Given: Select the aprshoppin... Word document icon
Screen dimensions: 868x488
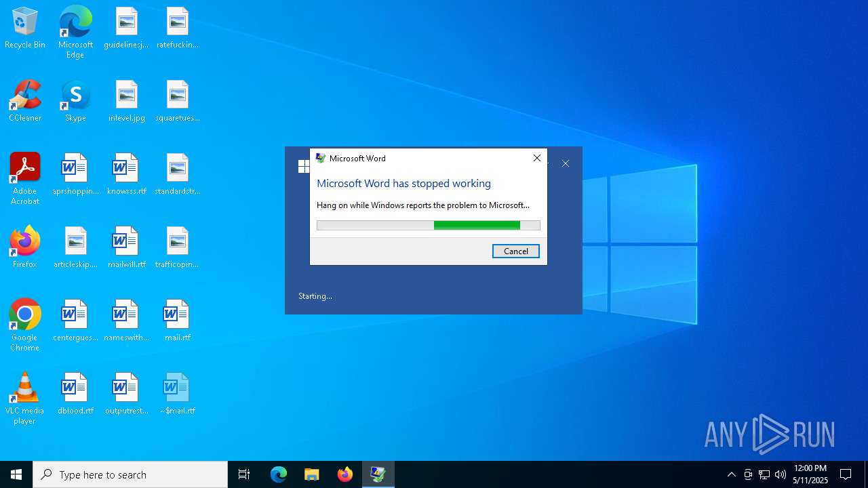Looking at the screenshot, I should [x=75, y=175].
